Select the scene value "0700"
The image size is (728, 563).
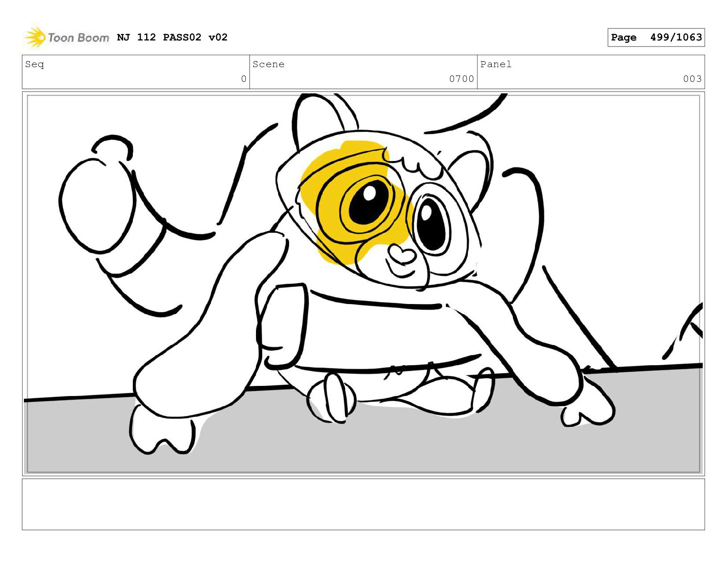pyautogui.click(x=461, y=79)
